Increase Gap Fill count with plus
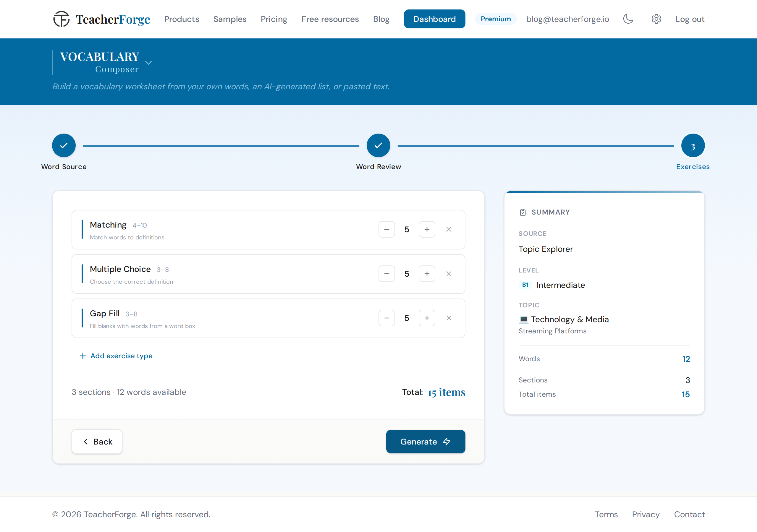 [427, 318]
